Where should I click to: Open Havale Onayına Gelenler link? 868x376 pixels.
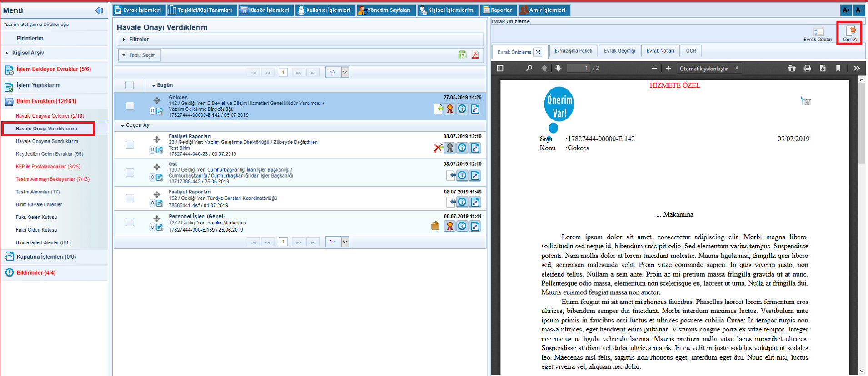click(50, 116)
